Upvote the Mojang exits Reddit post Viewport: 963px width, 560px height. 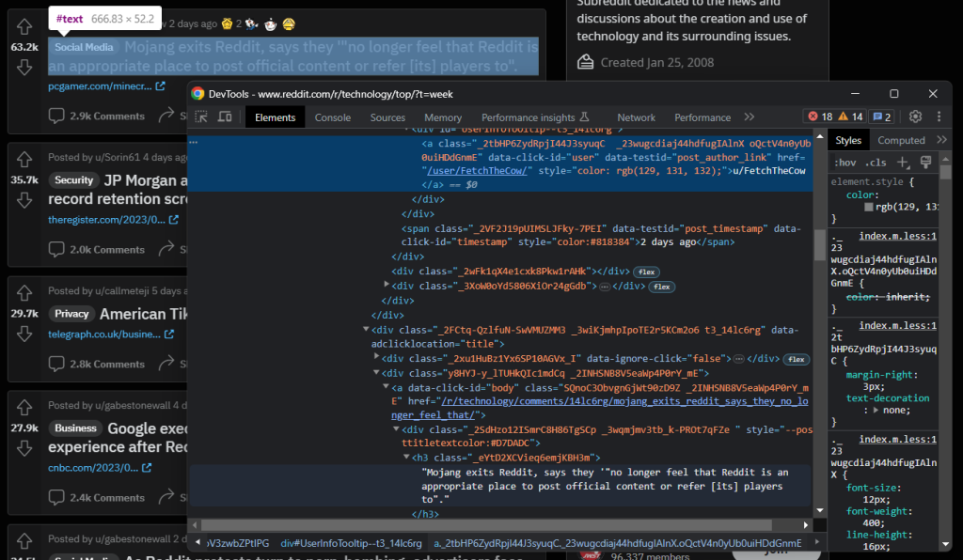pos(24,28)
